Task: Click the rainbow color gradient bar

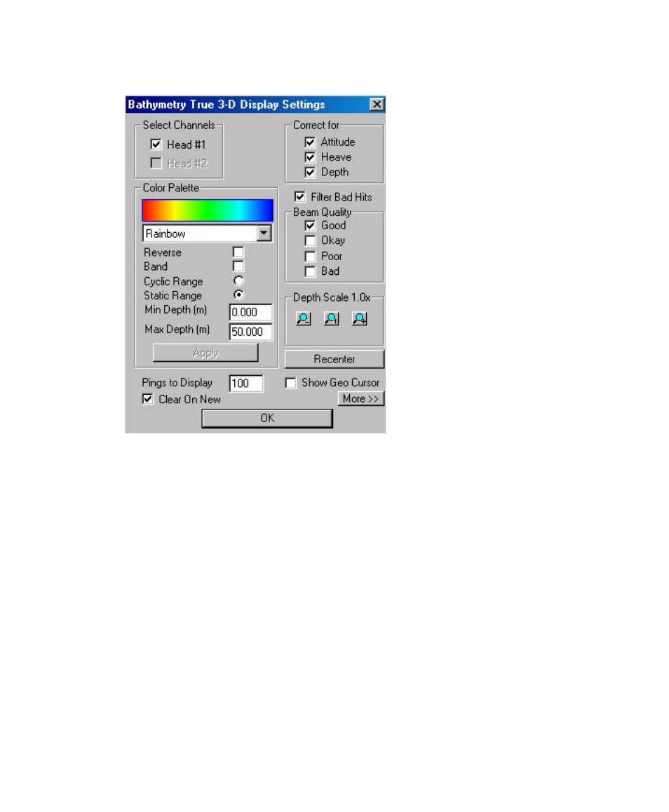Action: click(207, 210)
